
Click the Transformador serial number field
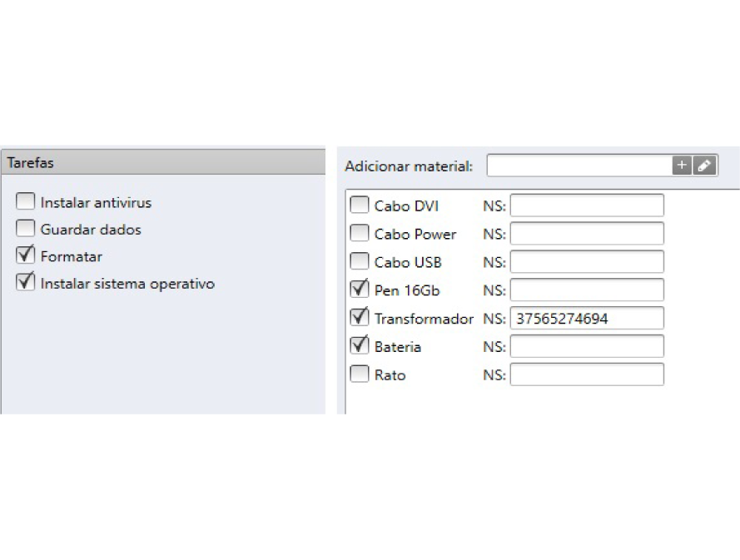click(x=587, y=318)
